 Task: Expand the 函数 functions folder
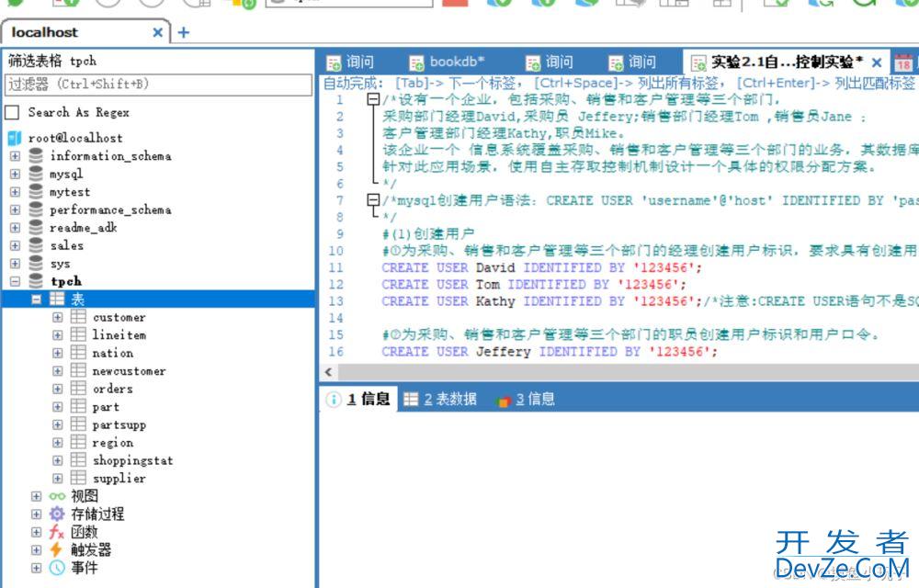37,532
